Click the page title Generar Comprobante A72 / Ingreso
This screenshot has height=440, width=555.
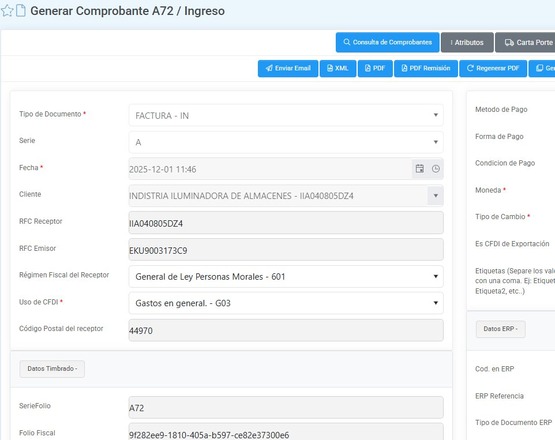(127, 11)
